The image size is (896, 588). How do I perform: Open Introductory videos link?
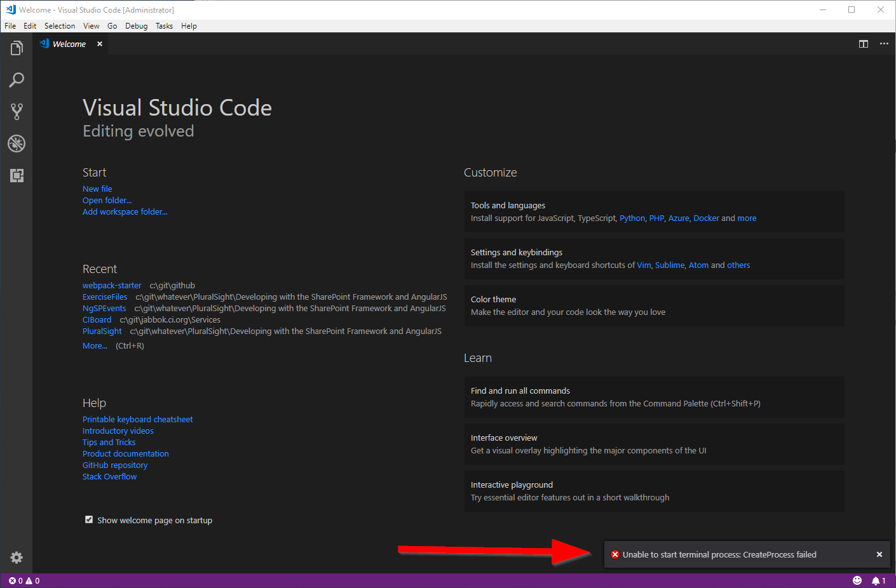click(118, 431)
